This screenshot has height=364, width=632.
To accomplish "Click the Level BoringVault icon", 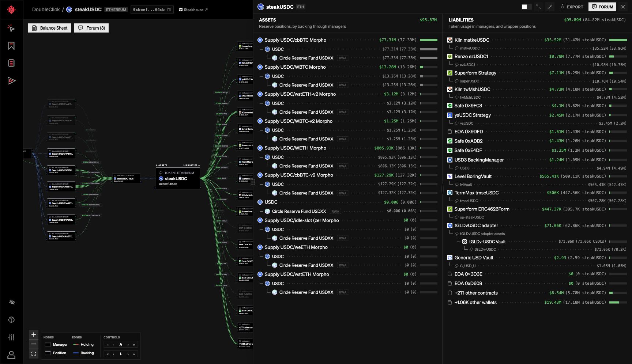I will (x=450, y=177).
